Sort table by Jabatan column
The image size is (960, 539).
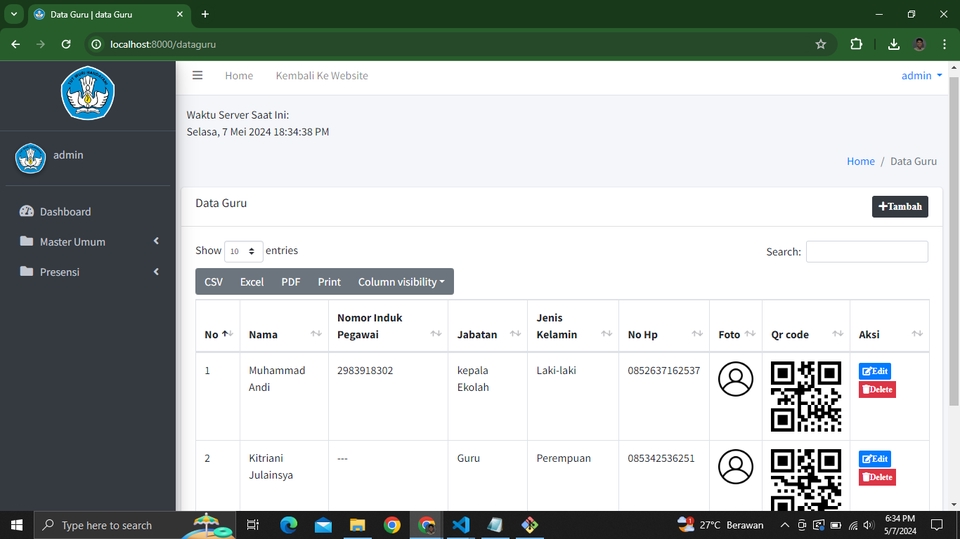(488, 326)
